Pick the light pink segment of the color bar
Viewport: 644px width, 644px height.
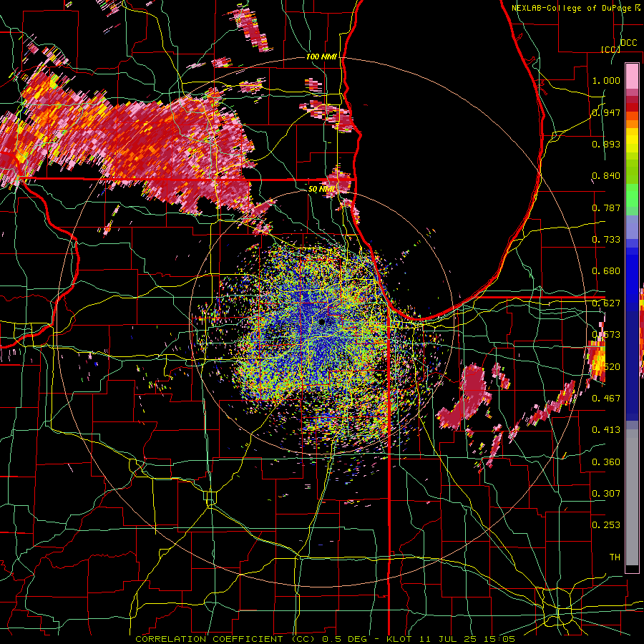632,76
